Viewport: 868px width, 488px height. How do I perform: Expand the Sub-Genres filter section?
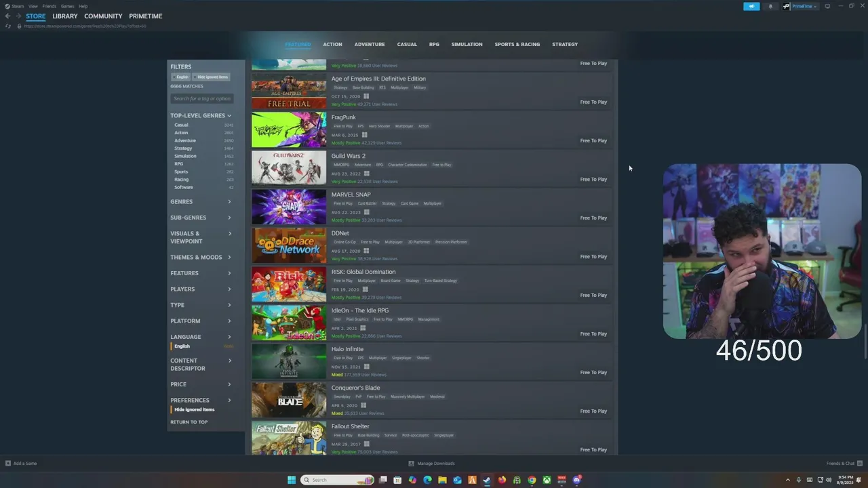(x=201, y=218)
